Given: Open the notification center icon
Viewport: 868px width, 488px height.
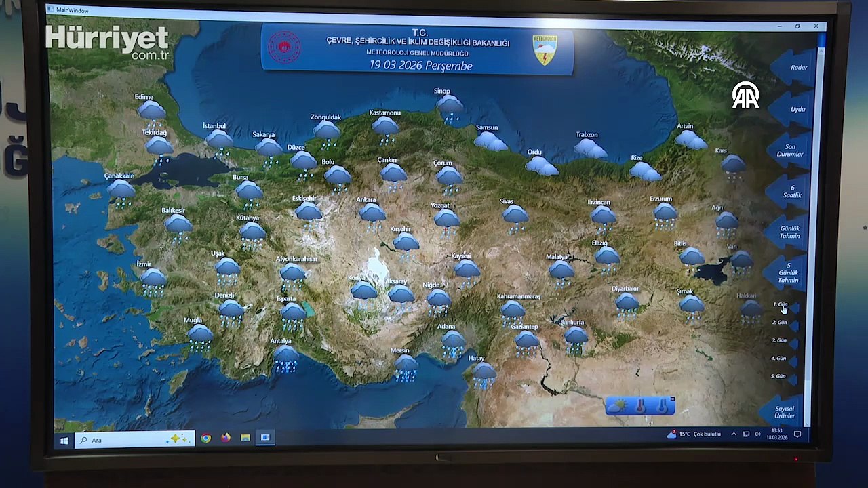Looking at the screenshot, I should 797,434.
